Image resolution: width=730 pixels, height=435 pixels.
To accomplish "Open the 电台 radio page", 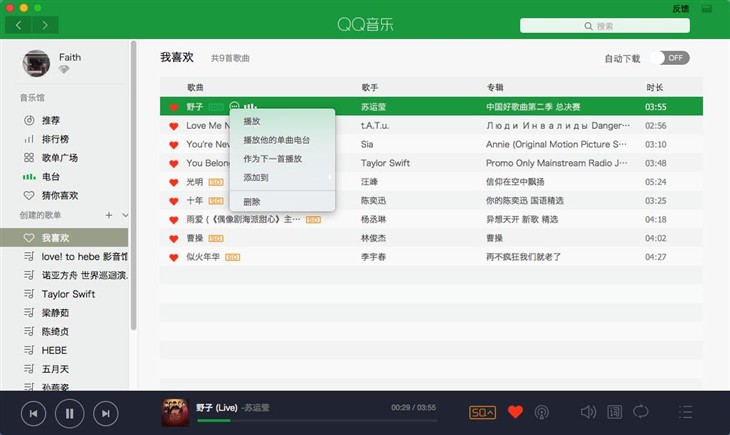I will (x=51, y=177).
